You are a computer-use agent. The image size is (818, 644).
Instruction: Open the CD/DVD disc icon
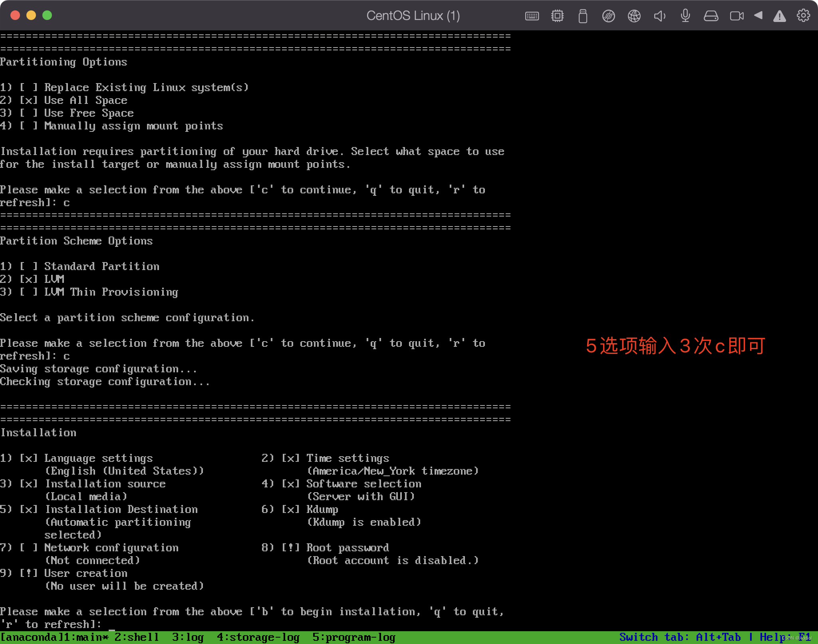coord(608,16)
